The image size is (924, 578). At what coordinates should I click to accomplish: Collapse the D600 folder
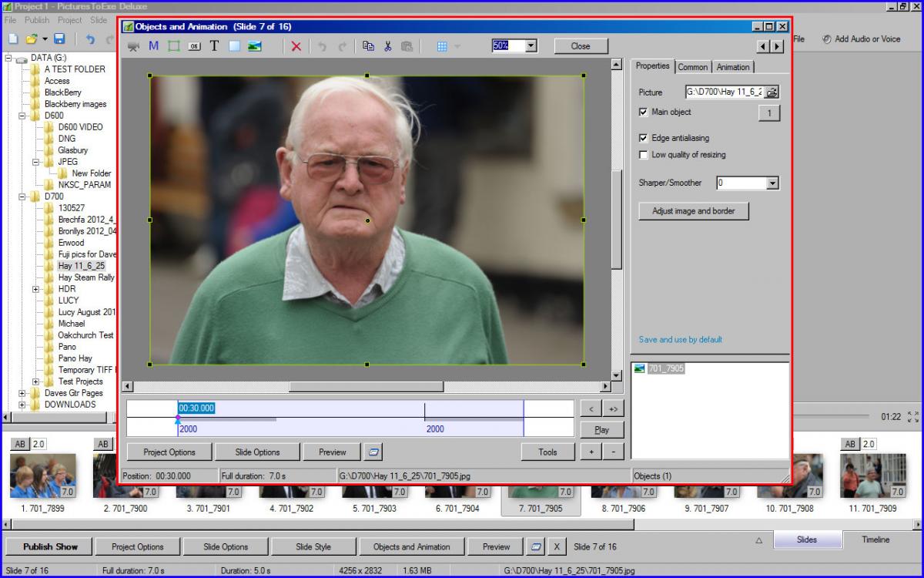coord(23,116)
